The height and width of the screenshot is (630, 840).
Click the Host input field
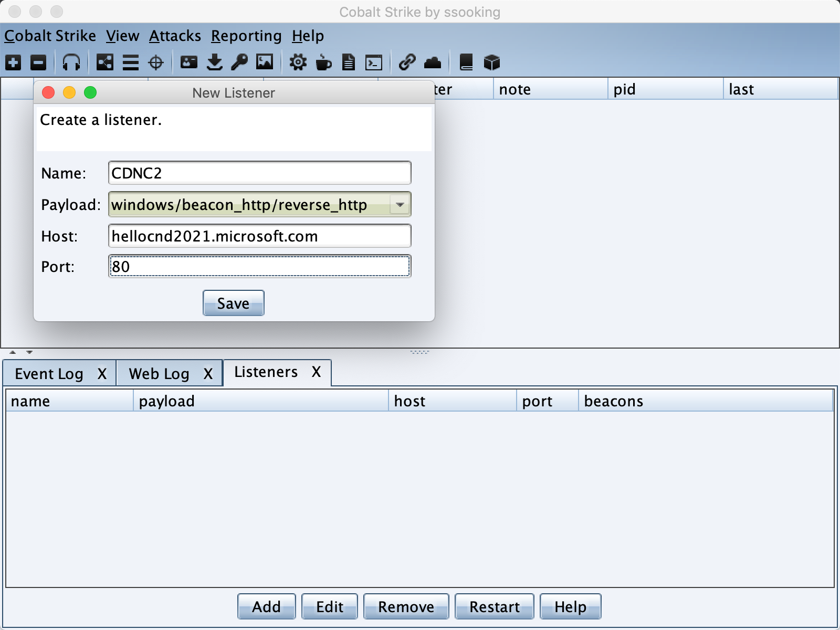[x=260, y=236]
